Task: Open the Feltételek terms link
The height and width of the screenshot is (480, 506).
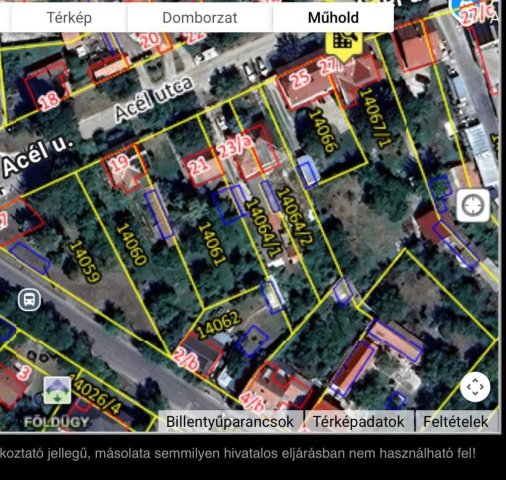Action: [x=456, y=421]
